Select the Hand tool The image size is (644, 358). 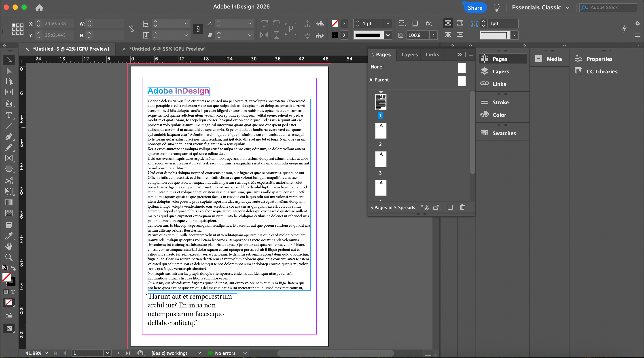[9, 246]
